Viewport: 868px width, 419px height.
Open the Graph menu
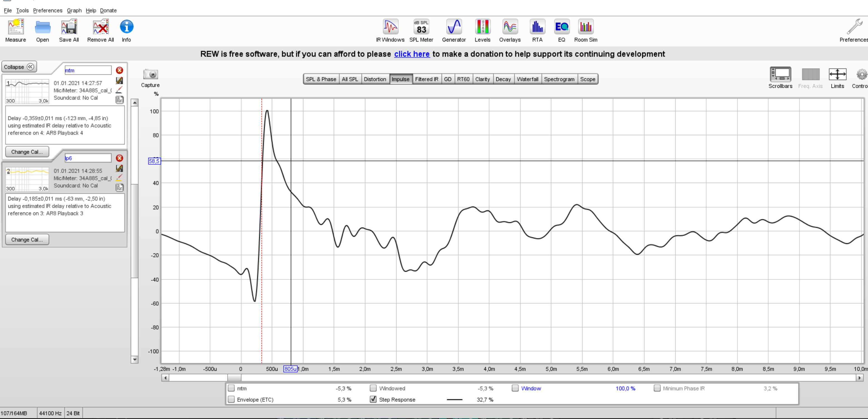(x=74, y=10)
